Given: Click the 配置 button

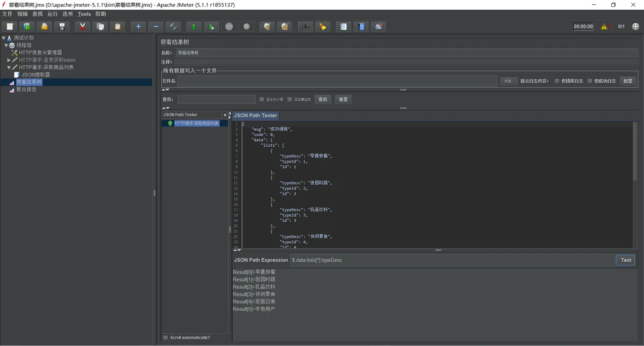Looking at the screenshot, I should [x=628, y=81].
